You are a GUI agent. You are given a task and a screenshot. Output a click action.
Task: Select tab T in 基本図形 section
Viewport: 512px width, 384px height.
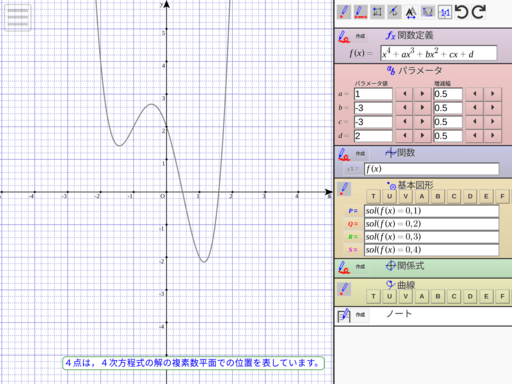pyautogui.click(x=373, y=196)
